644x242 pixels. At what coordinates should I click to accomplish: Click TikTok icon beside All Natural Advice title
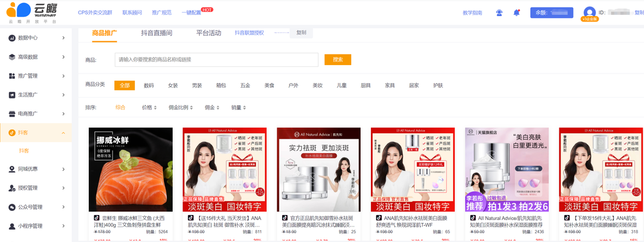pyautogui.click(x=473, y=218)
